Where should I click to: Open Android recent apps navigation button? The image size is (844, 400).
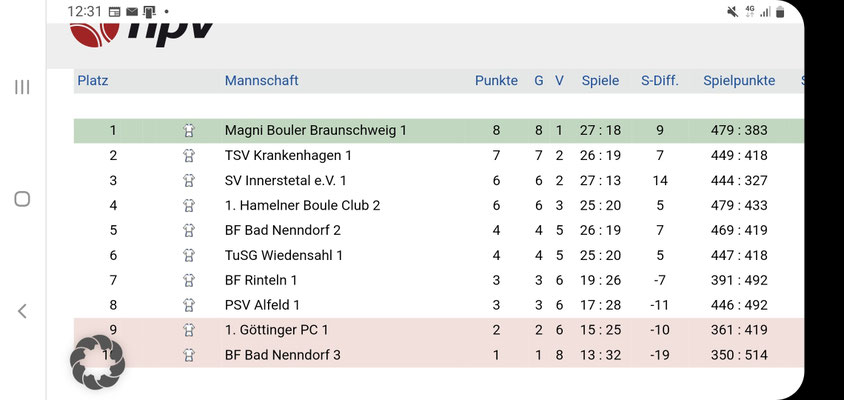point(22,87)
